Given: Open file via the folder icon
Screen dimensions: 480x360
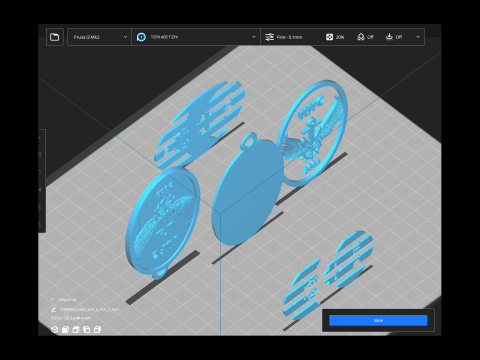Looking at the screenshot, I should 54,37.
